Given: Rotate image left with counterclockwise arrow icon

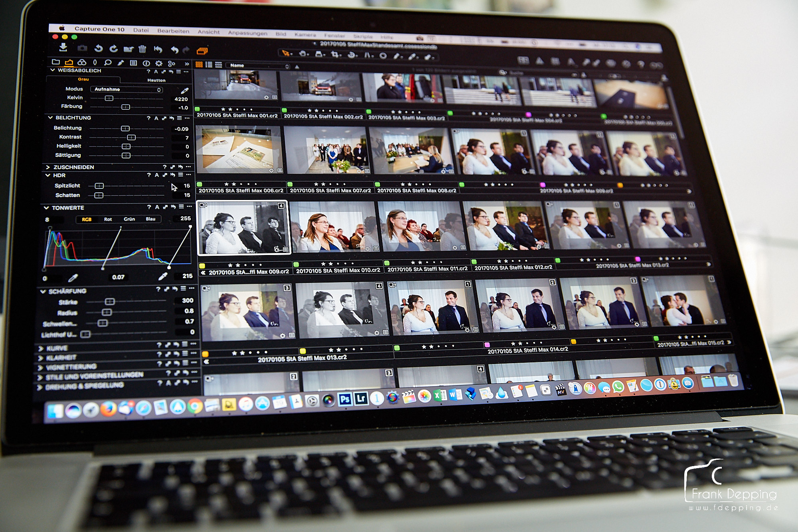Looking at the screenshot, I should [99, 49].
